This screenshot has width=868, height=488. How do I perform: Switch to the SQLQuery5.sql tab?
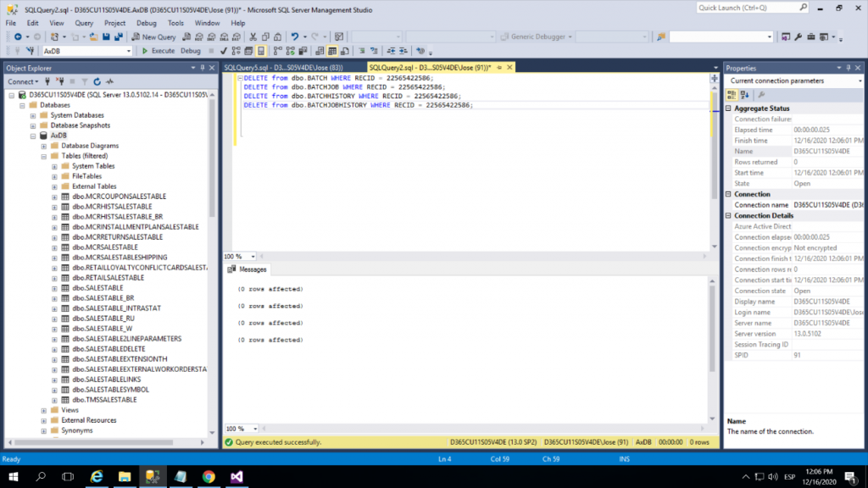click(x=283, y=67)
